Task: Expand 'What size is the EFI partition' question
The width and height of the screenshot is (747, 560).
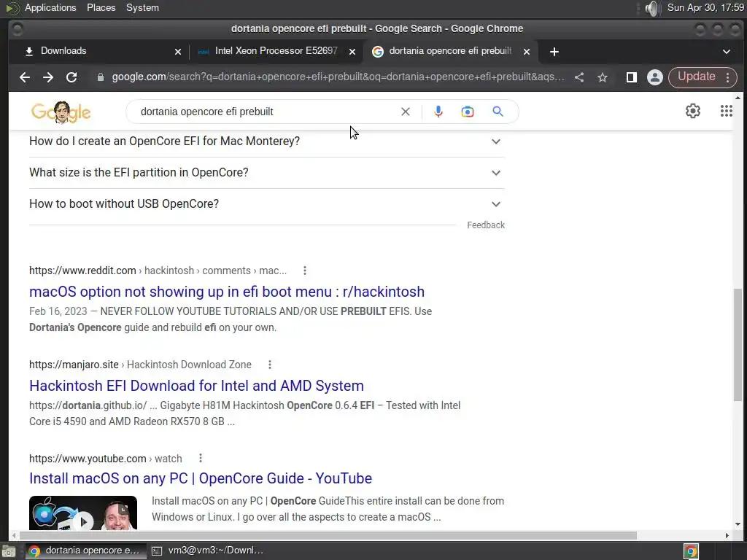Action: point(267,172)
